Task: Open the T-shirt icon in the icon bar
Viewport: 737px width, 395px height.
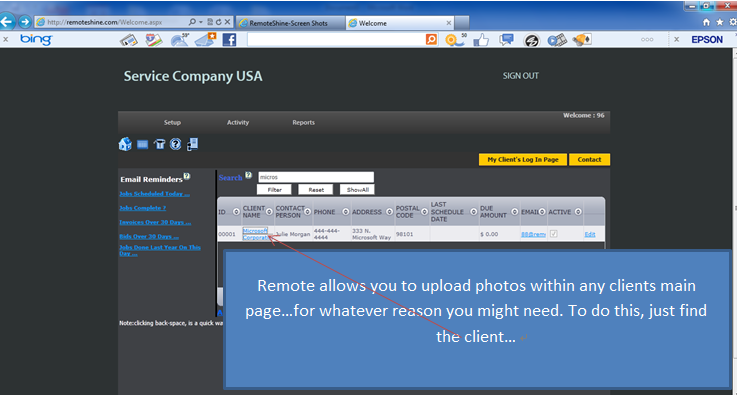Action: 159,144
